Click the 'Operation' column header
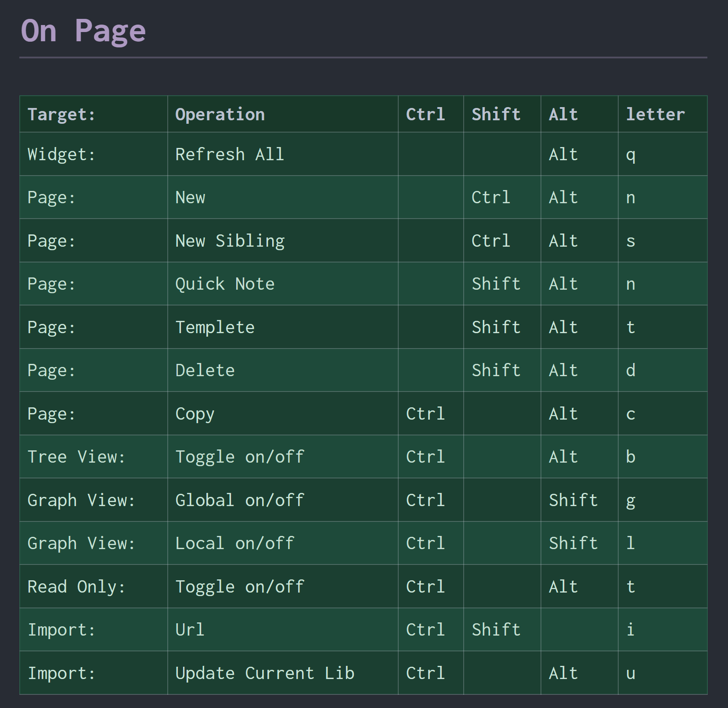The image size is (728, 708). 220,115
